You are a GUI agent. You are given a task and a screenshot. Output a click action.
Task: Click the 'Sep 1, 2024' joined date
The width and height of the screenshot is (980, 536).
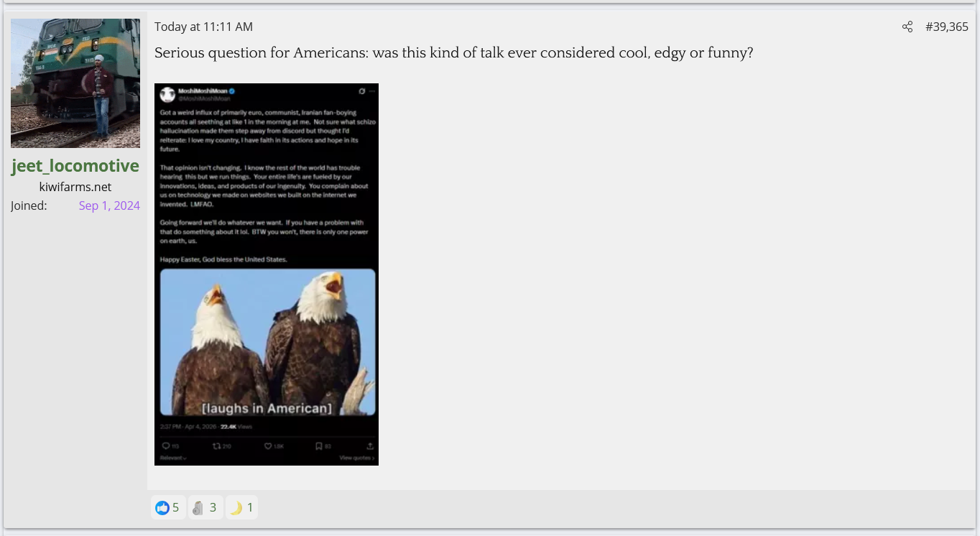click(109, 205)
